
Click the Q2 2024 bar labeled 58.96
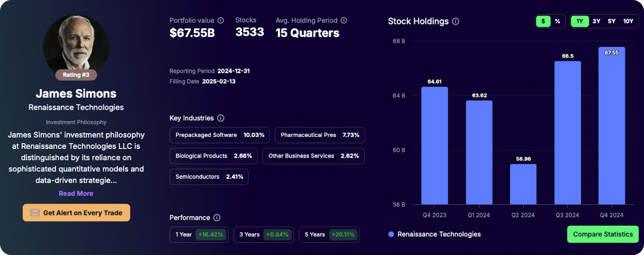coord(523,184)
